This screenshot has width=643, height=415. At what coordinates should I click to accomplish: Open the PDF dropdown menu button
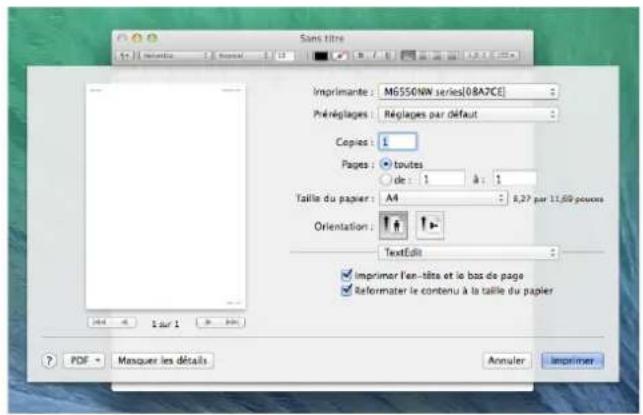(x=84, y=360)
